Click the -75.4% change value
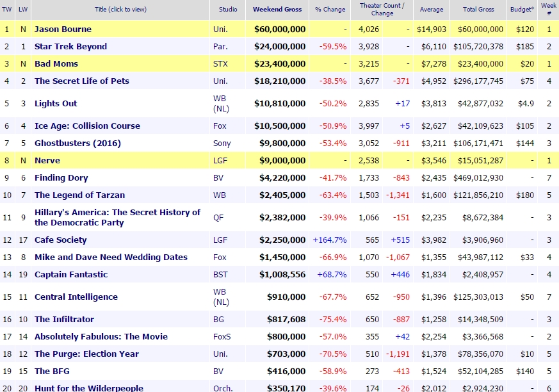Image resolution: width=559 pixels, height=392 pixels. [333, 319]
